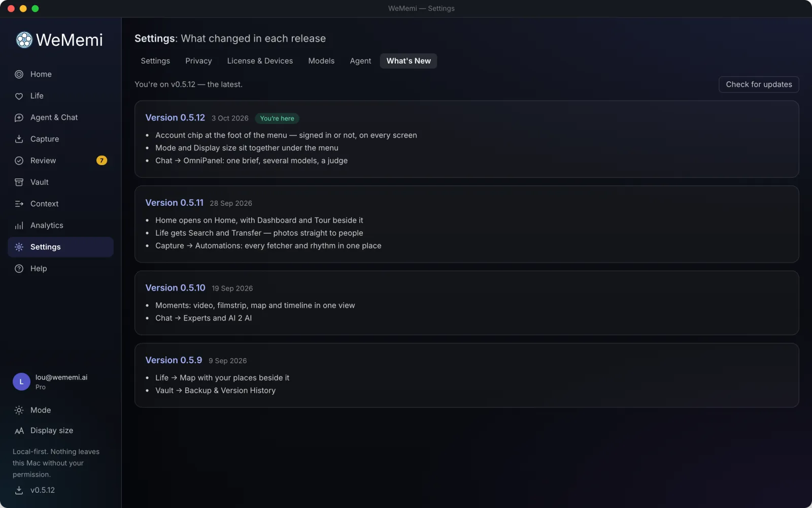This screenshot has width=812, height=508.
Task: Open Agent & Chat bubble icon
Action: coord(19,117)
